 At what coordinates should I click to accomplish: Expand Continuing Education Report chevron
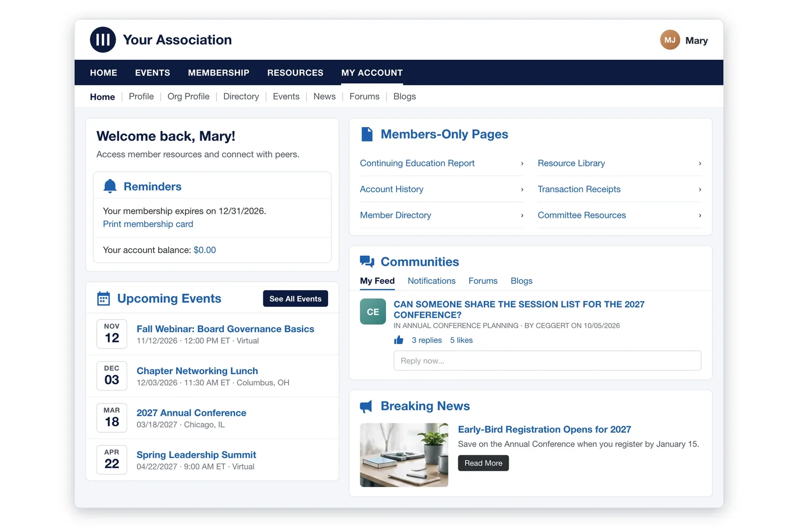click(522, 164)
